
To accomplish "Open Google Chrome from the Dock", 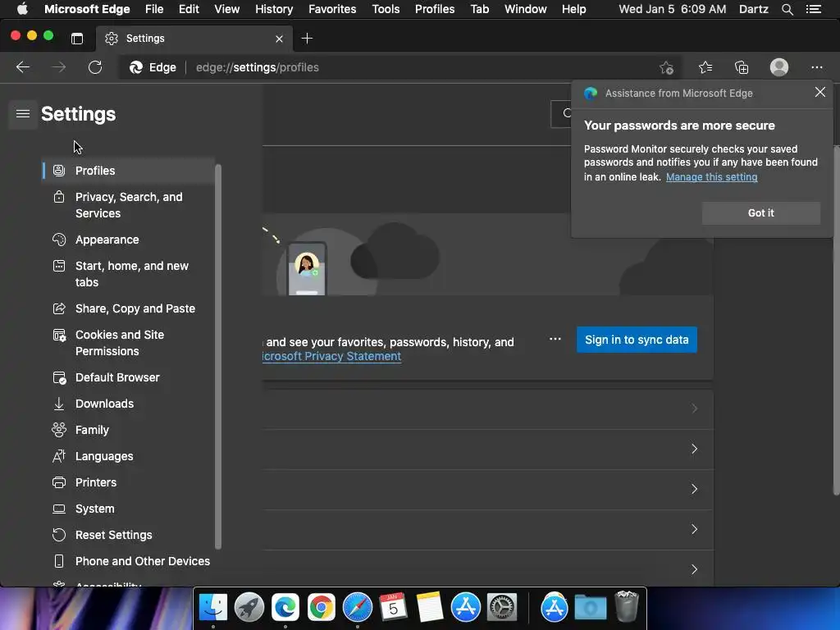I will tap(321, 607).
